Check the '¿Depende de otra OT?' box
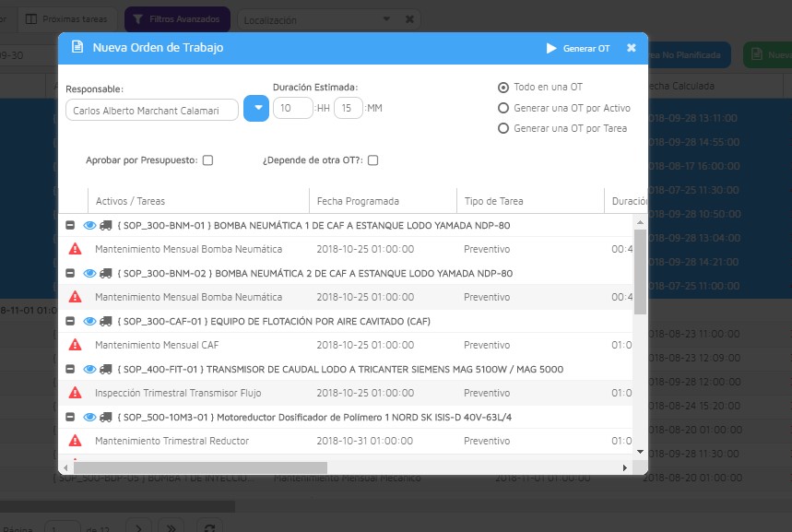 [372, 160]
